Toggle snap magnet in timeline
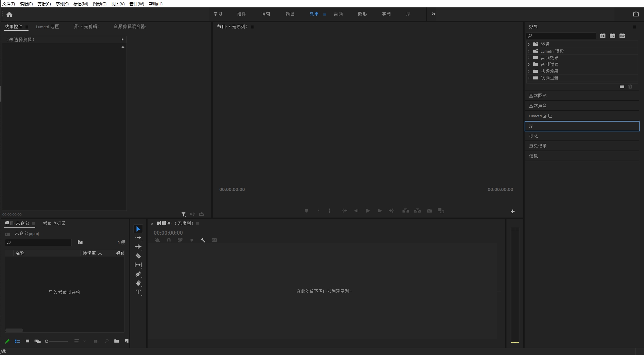Image resolution: width=644 pixels, height=355 pixels. click(x=169, y=240)
